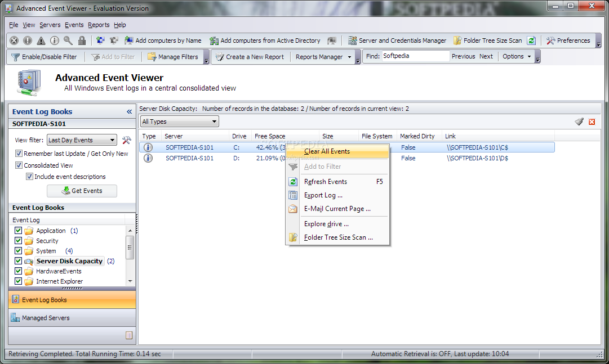Image resolution: width=609 pixels, height=364 pixels.
Task: Open the View filter dropdown
Action: [x=82, y=140]
